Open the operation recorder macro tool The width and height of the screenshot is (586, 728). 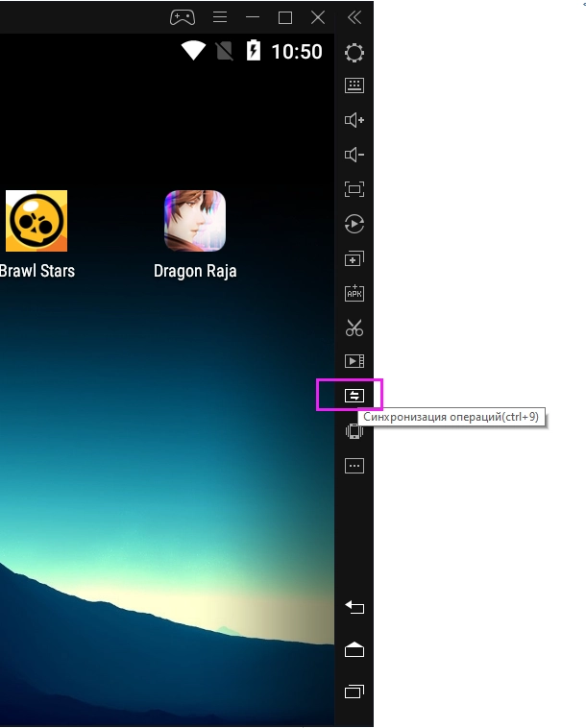[354, 224]
